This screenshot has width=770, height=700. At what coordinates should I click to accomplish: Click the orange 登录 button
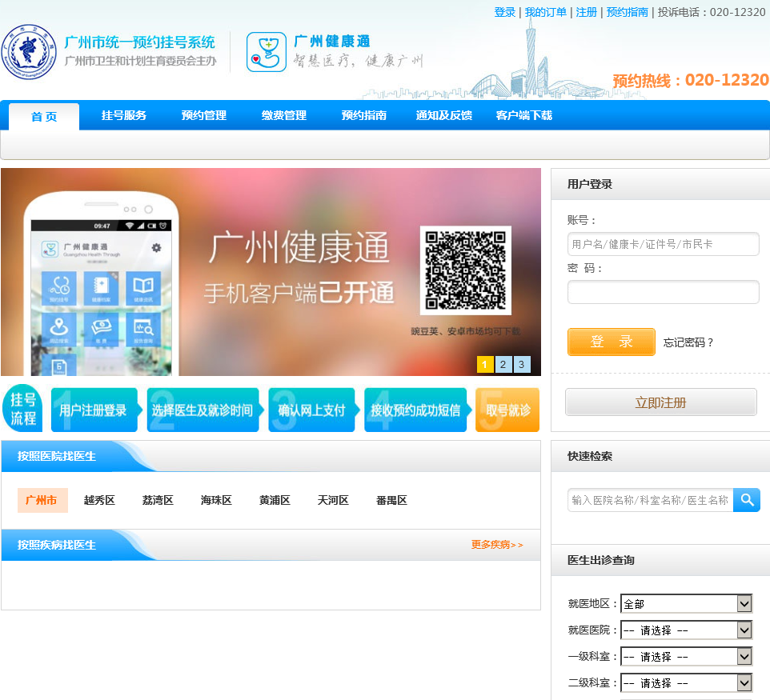[612, 342]
